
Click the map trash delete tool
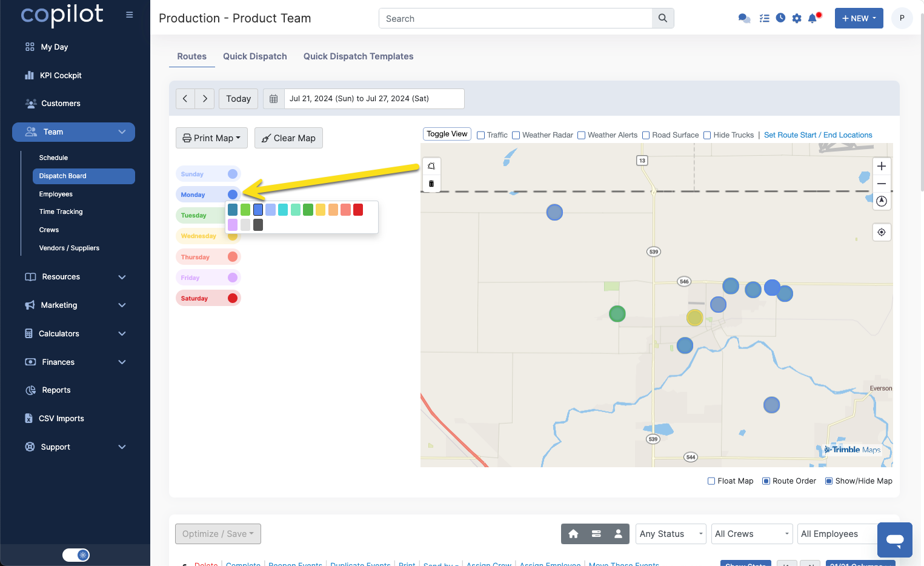[431, 184]
